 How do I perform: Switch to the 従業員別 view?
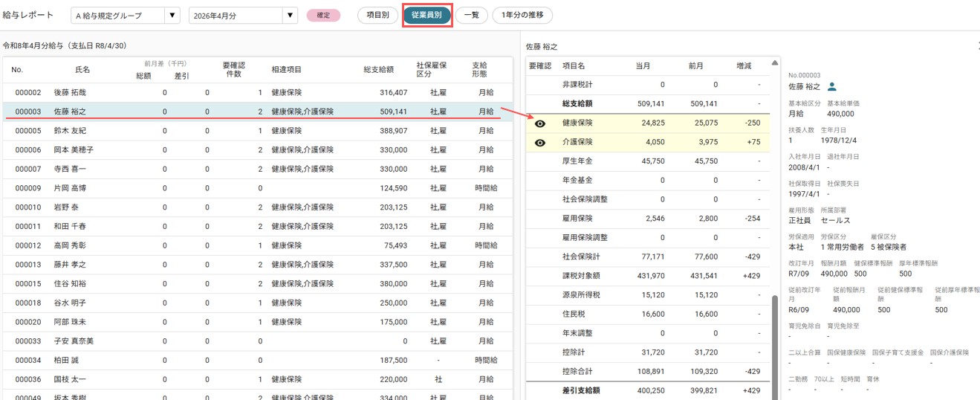(x=426, y=15)
